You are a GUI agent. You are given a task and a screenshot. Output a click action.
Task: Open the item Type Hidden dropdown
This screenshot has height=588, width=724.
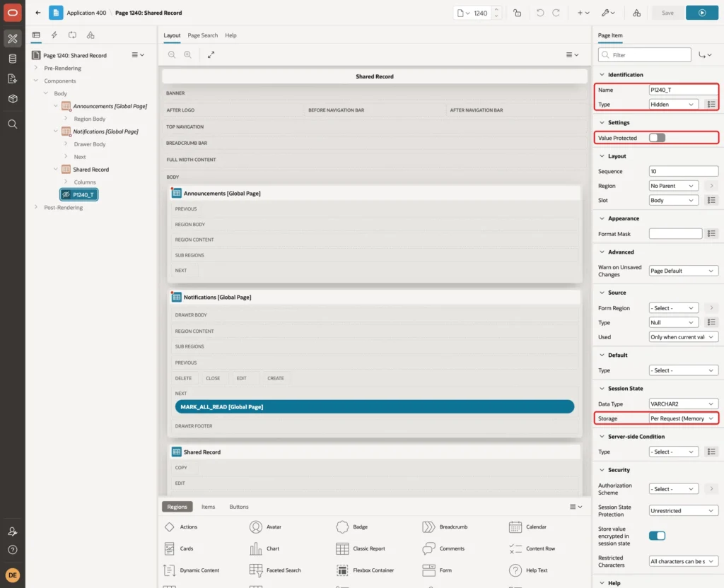(x=673, y=105)
